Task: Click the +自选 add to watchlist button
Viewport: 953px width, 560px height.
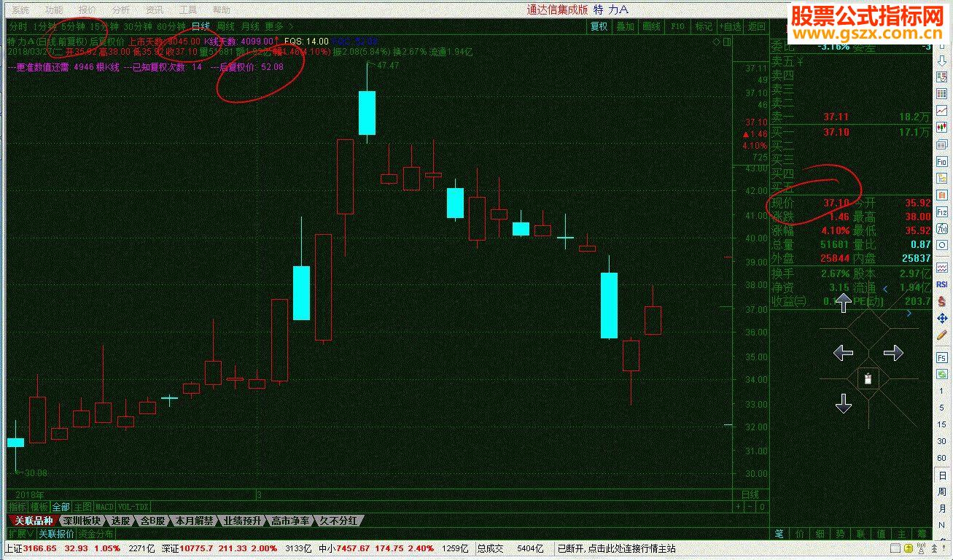Action: 730,26
